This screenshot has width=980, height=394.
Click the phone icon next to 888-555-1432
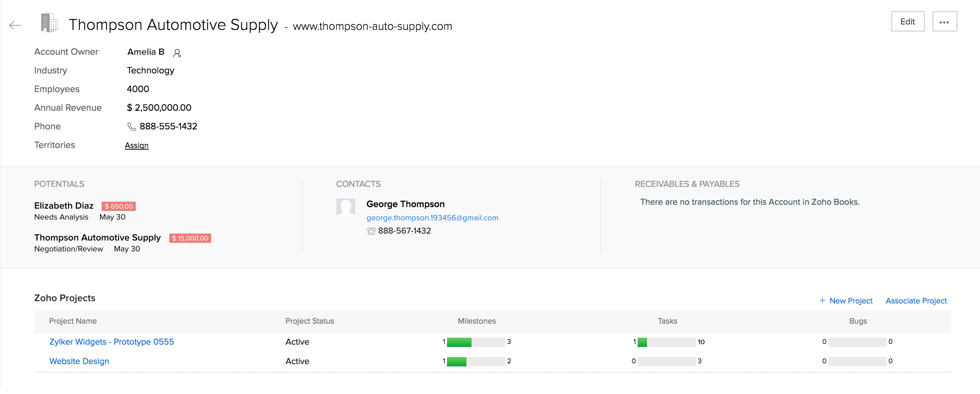pyautogui.click(x=131, y=127)
